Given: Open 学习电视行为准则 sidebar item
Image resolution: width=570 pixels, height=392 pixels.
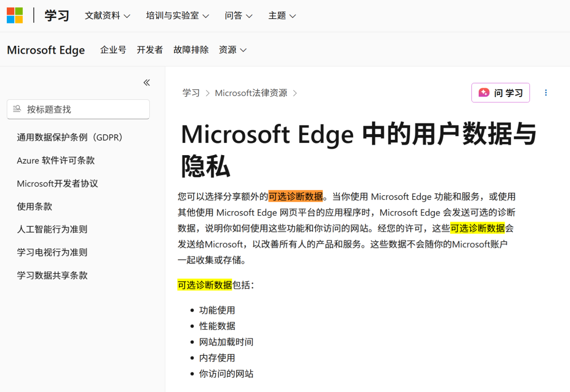Looking at the screenshot, I should point(52,252).
